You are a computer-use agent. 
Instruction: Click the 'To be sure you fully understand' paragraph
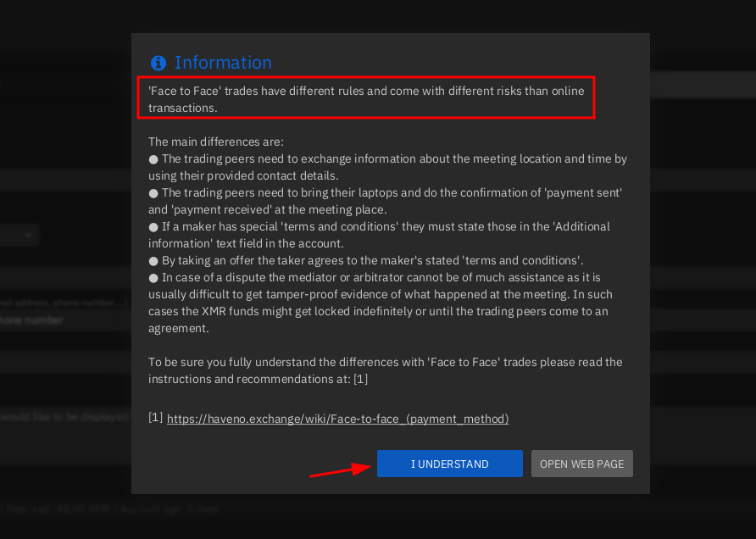coord(385,370)
